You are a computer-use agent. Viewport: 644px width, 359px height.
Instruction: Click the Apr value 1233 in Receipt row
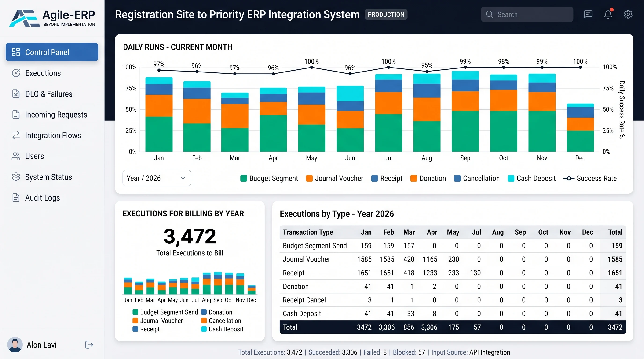(x=430, y=273)
